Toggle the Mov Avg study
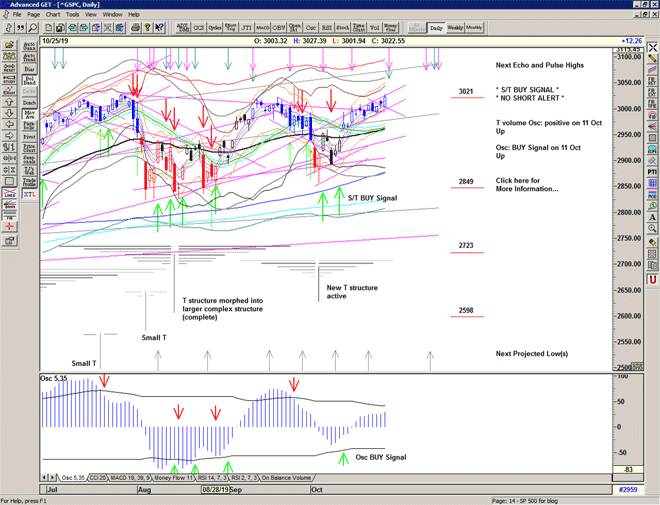Image resolution: width=660 pixels, height=505 pixels. [29, 114]
